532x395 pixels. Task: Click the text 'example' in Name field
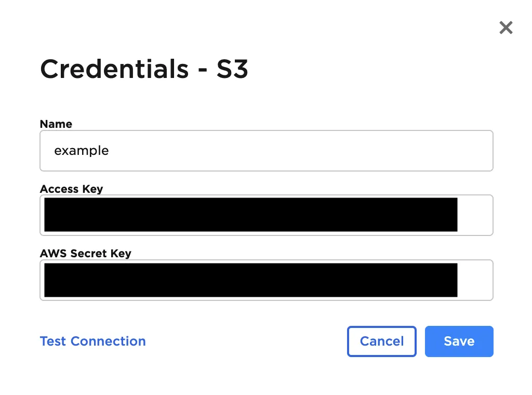[82, 151]
